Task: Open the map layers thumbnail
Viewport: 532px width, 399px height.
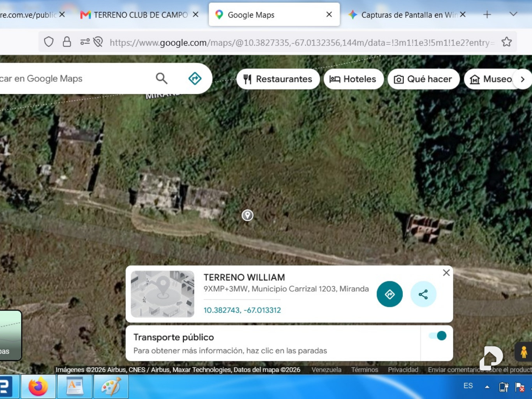Action: coord(11,335)
